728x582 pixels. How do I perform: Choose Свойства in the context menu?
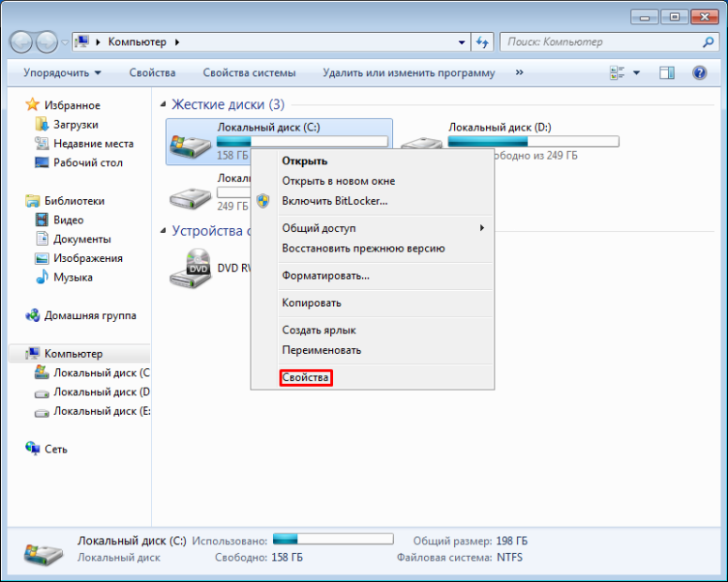pos(306,377)
